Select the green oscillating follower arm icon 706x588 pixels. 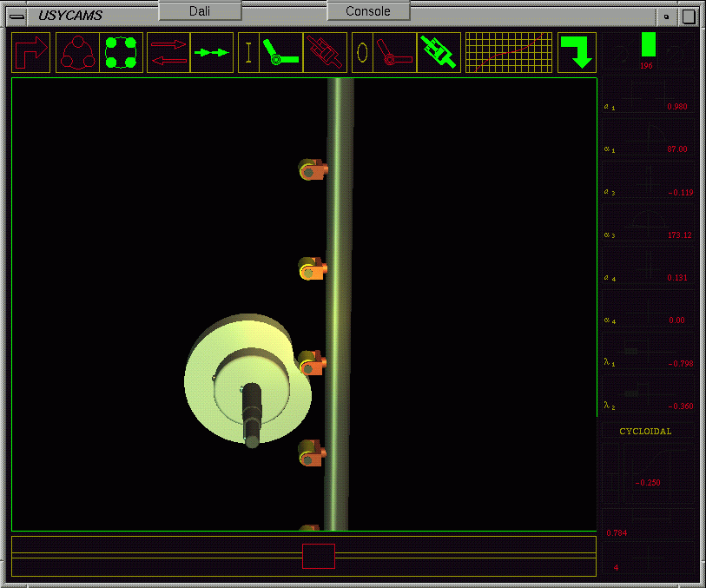point(280,53)
